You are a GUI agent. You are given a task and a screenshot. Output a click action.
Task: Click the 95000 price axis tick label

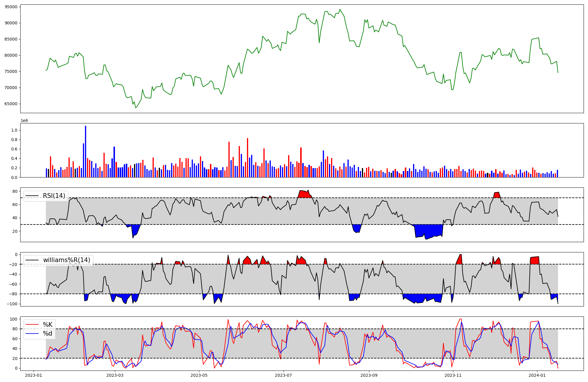pos(11,7)
